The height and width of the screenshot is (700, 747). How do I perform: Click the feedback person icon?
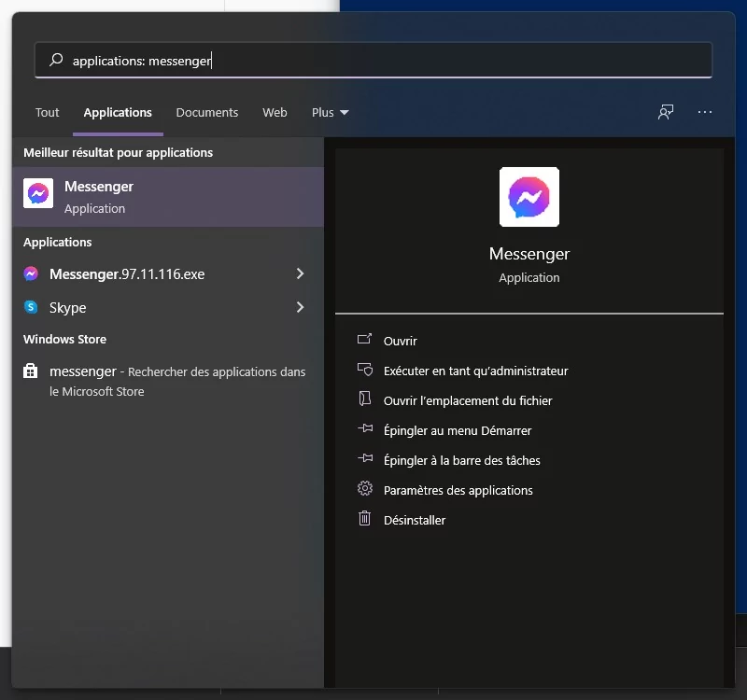point(666,112)
